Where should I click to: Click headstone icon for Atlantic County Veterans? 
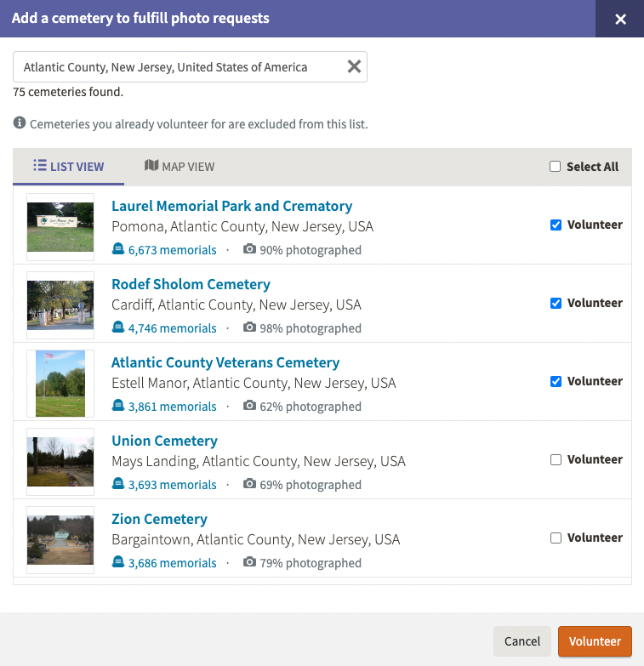118,405
